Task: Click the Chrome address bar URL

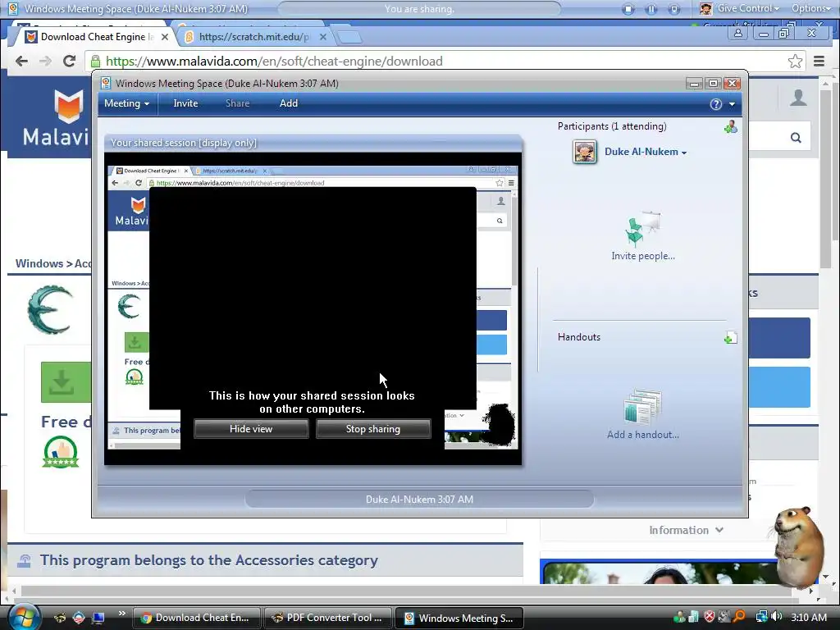Action: pyautogui.click(x=274, y=61)
